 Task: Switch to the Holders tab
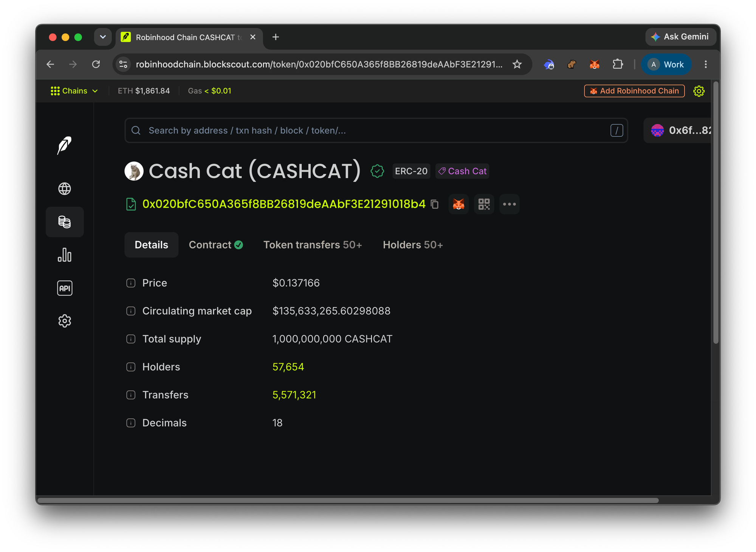coord(413,245)
